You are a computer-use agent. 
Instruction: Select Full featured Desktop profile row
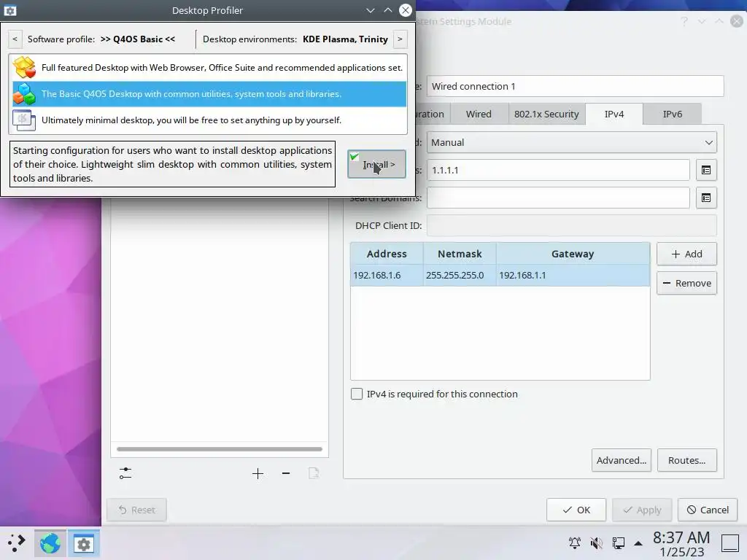pyautogui.click(x=209, y=68)
